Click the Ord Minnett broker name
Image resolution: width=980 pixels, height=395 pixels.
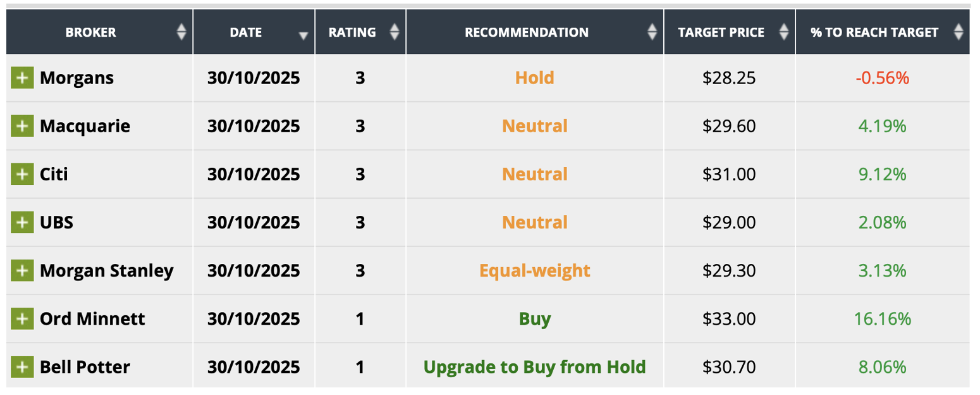[92, 318]
